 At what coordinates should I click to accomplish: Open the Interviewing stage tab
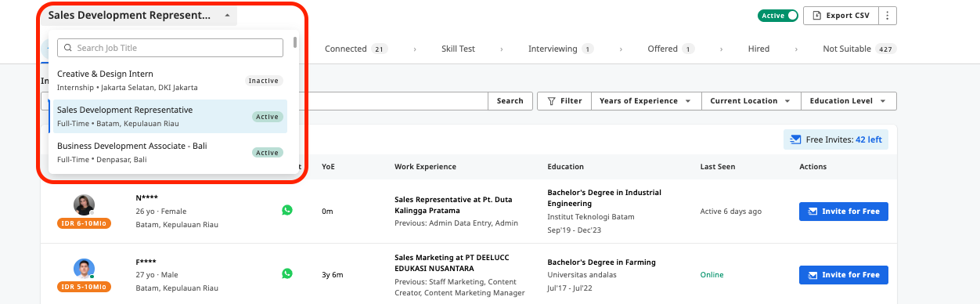click(560, 49)
